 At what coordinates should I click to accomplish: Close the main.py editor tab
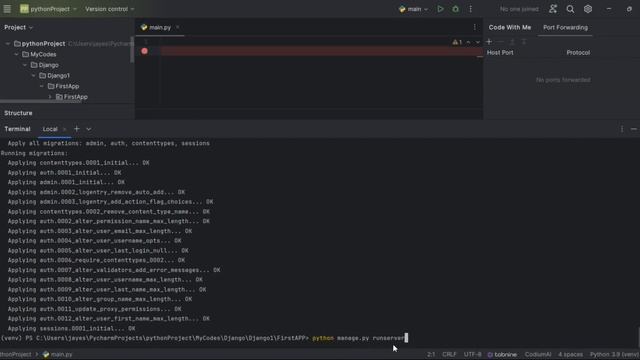[178, 27]
